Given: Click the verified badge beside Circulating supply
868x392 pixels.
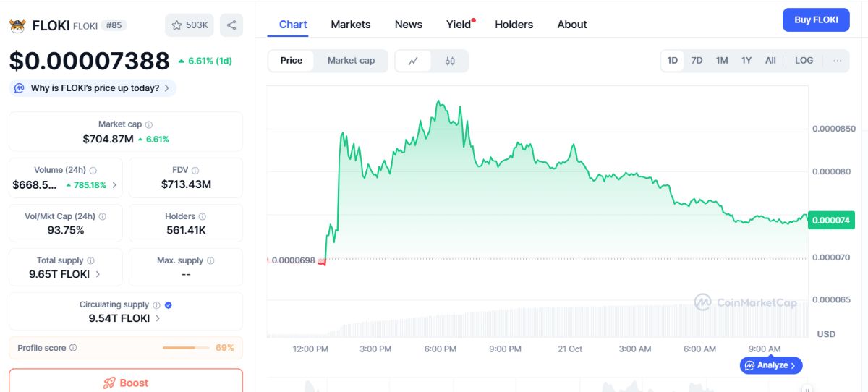Looking at the screenshot, I should pyautogui.click(x=169, y=305).
